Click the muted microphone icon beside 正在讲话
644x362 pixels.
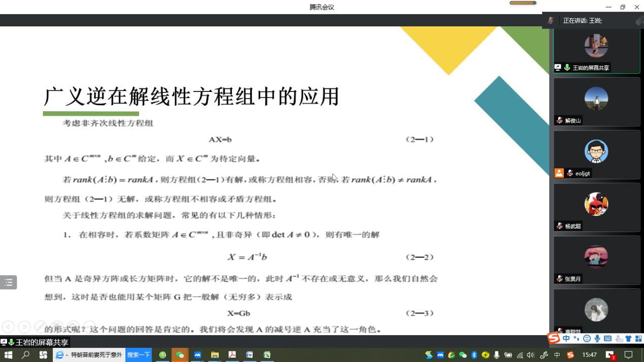coord(551,21)
